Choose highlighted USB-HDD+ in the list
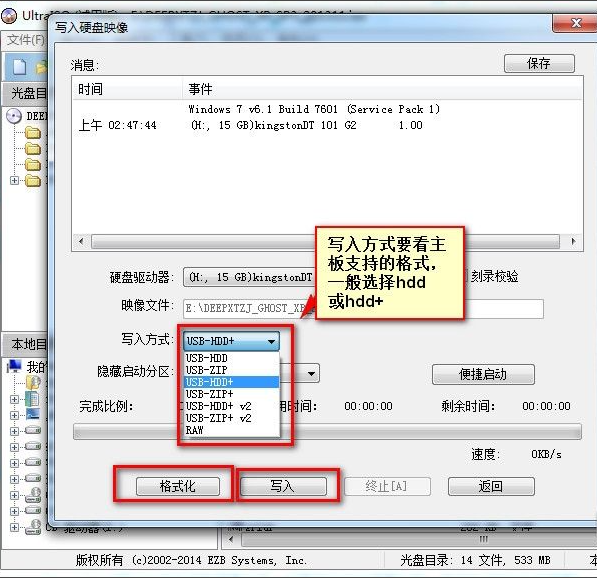 point(231,382)
